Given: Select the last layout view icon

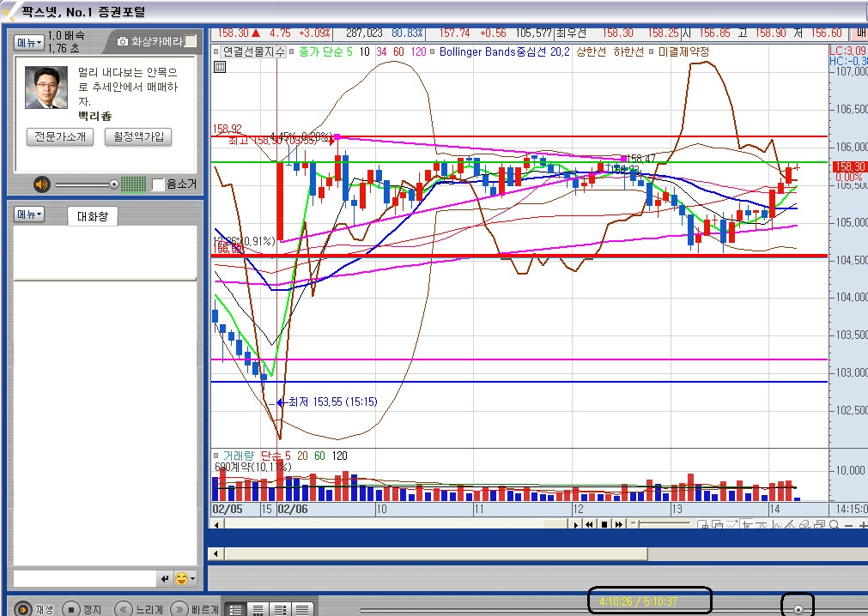Looking at the screenshot, I should (302, 609).
